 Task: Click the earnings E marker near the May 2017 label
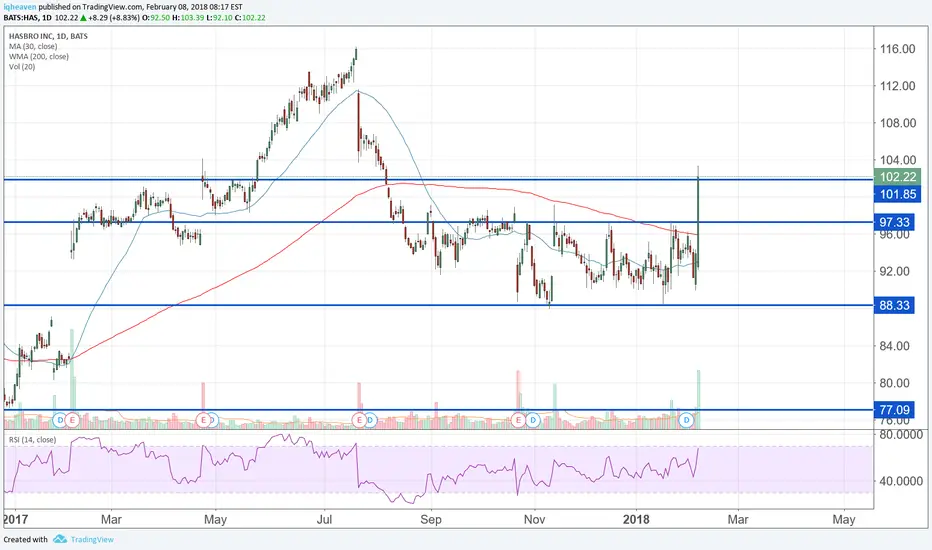coord(203,420)
